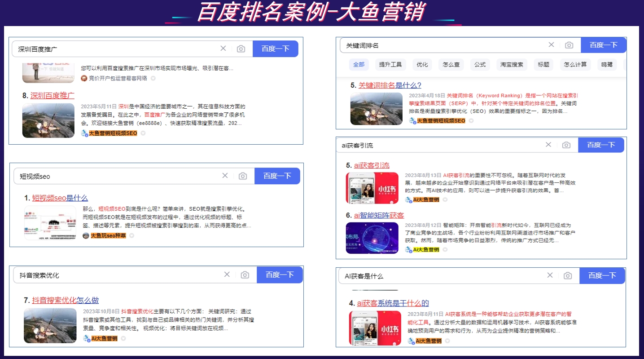Open image search in 深圳百度推广 search bar

[241, 49]
